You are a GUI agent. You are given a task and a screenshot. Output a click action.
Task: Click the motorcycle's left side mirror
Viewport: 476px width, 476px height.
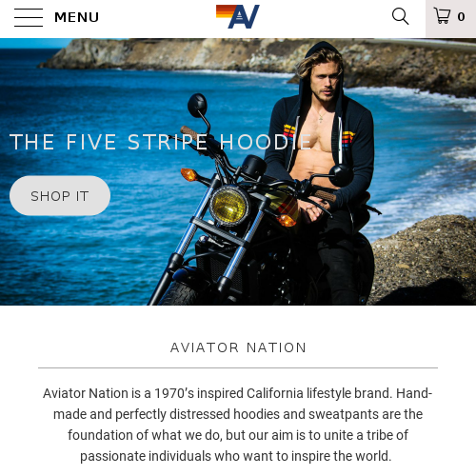(197, 105)
